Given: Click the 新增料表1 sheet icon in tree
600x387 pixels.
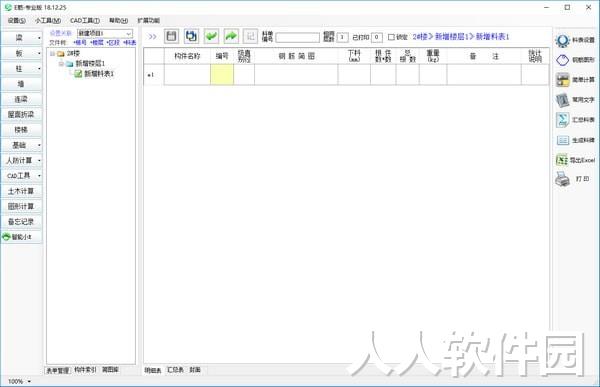Looking at the screenshot, I should point(78,73).
